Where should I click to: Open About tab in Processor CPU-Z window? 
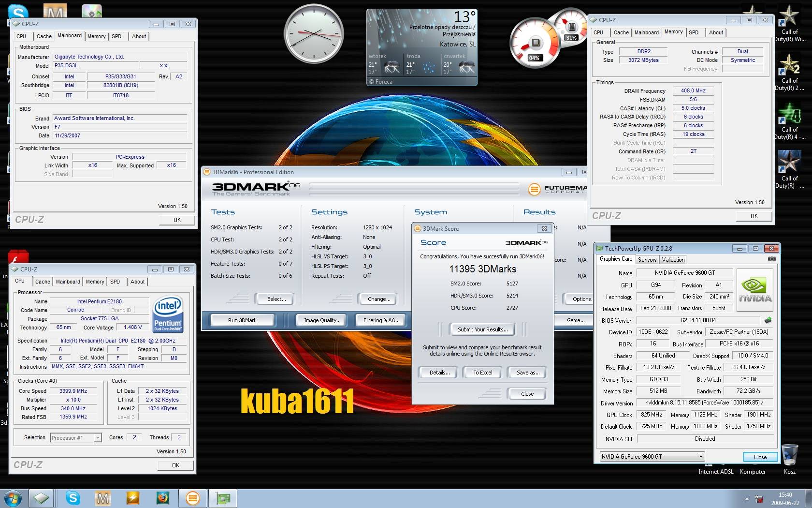click(137, 282)
